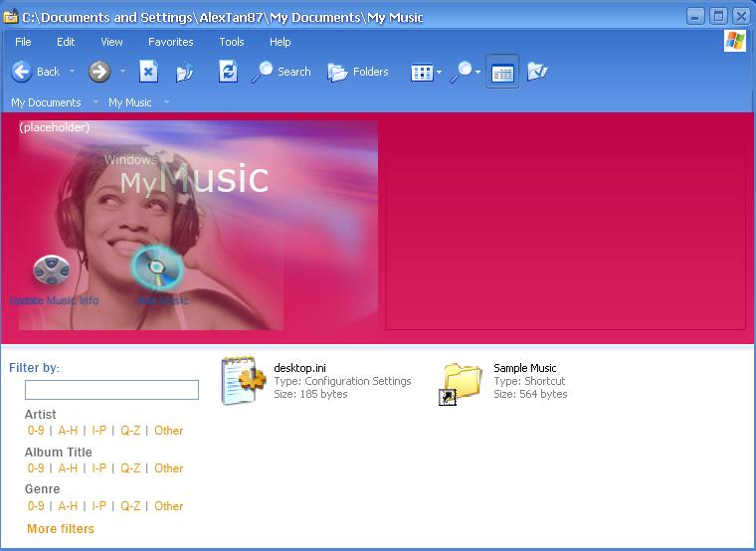Close the My Music window
Screen dimensions: 756x551
[x=741, y=17]
